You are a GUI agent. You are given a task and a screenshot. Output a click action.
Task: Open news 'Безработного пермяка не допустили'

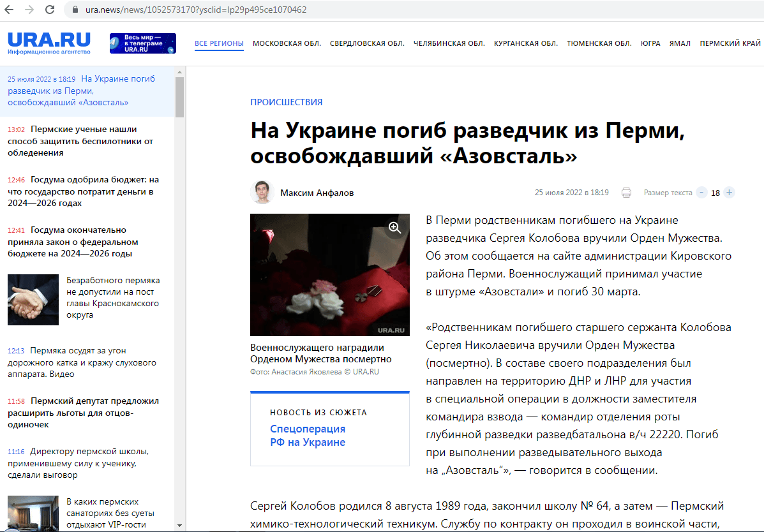(114, 298)
